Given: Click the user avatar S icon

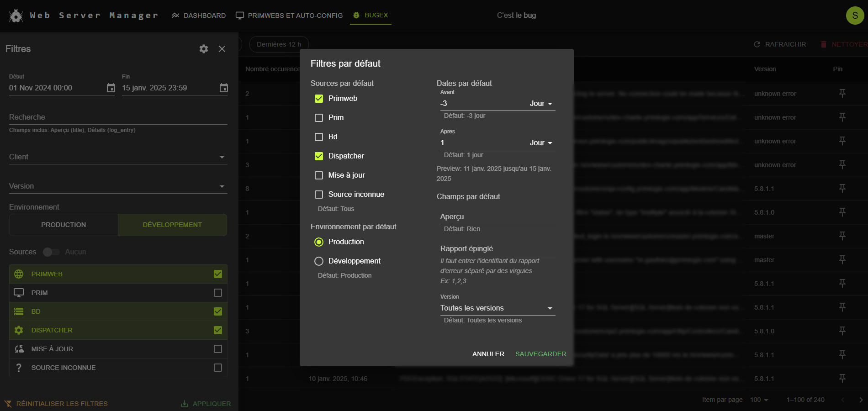Looking at the screenshot, I should tap(855, 16).
